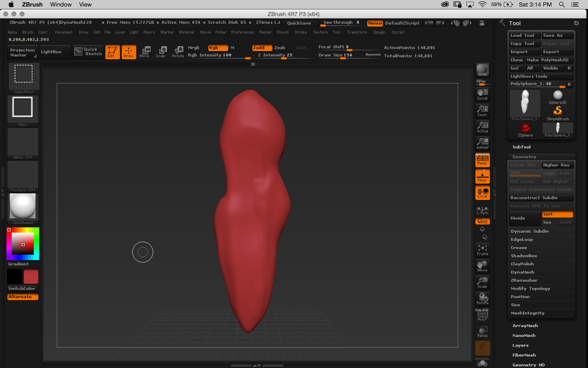The width and height of the screenshot is (588, 368).
Task: Toggle XYZ rotation mode
Action: (483, 222)
